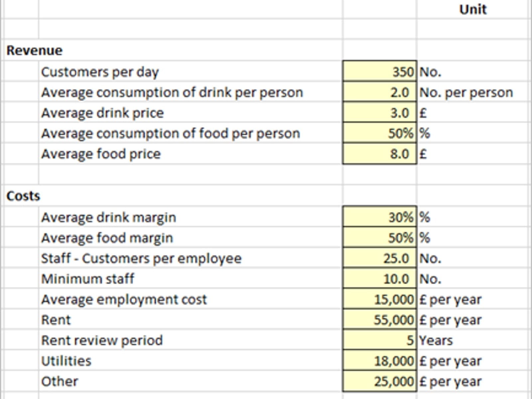Click the average drink price value 3.0
Viewport: 532px width, 399px height.
[x=379, y=113]
